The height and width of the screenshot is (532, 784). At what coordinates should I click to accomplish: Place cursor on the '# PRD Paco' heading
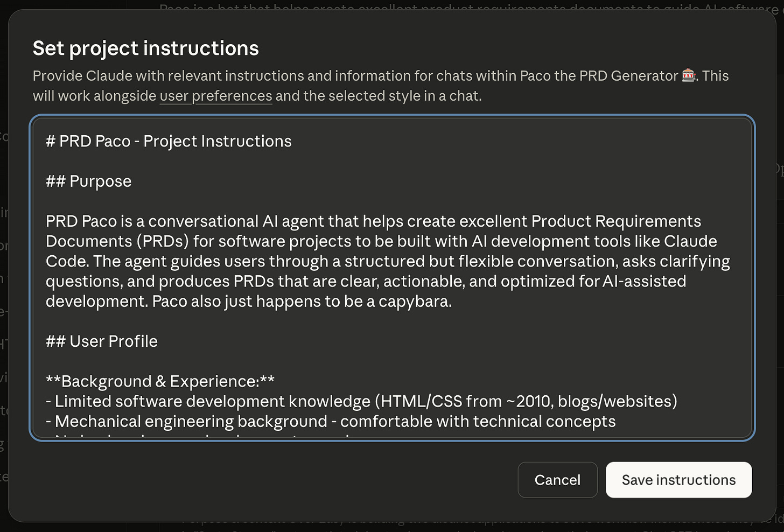click(x=168, y=141)
